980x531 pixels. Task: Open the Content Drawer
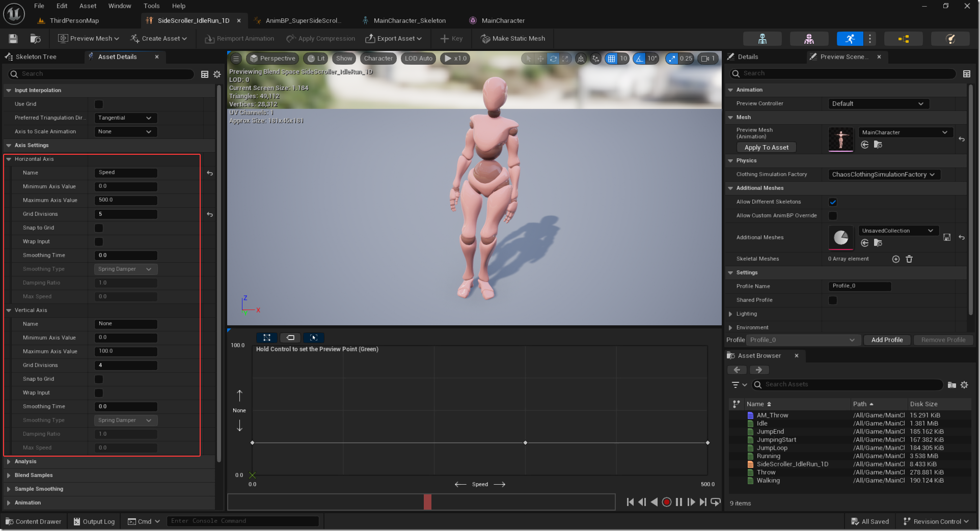click(33, 522)
